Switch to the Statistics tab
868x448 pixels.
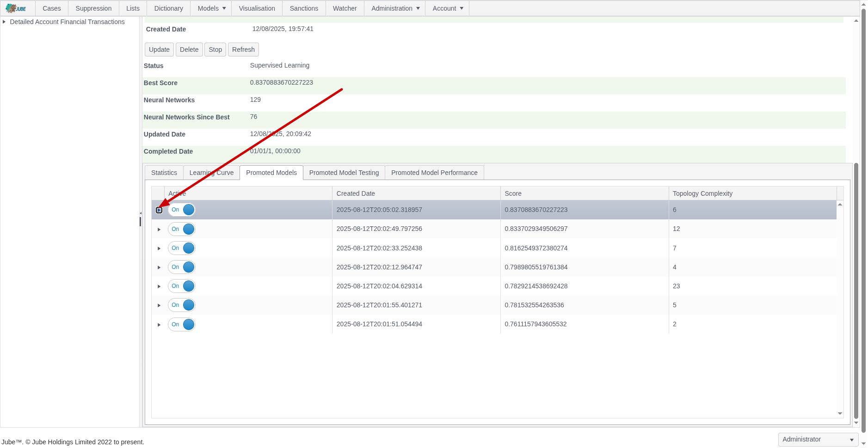pyautogui.click(x=164, y=173)
